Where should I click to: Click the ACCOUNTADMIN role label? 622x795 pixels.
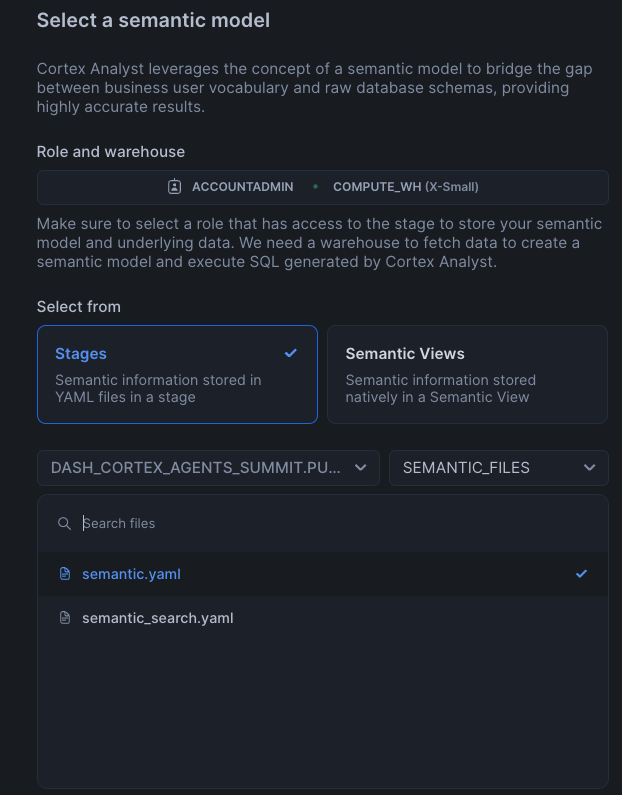pos(242,187)
